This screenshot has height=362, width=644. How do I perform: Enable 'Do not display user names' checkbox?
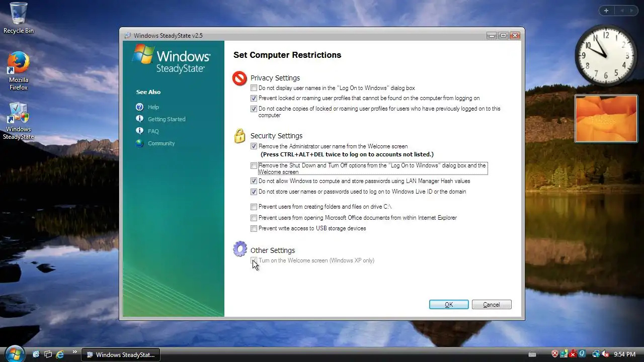click(254, 88)
